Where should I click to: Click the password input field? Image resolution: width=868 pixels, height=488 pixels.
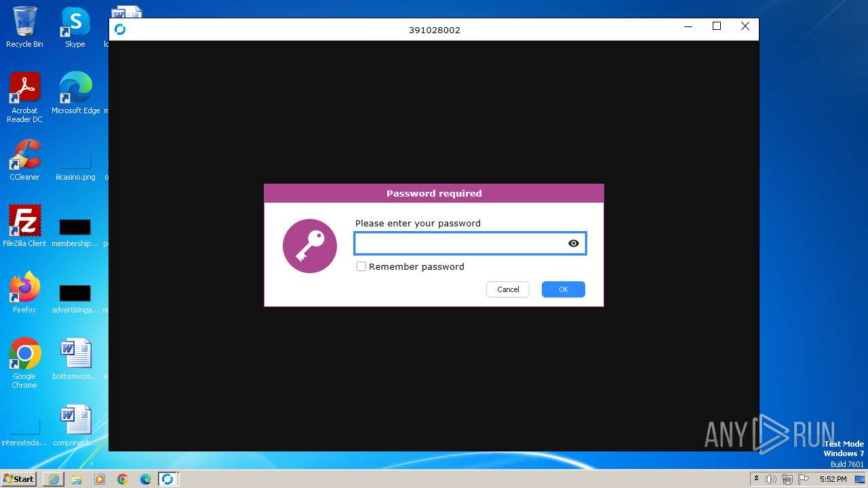470,243
